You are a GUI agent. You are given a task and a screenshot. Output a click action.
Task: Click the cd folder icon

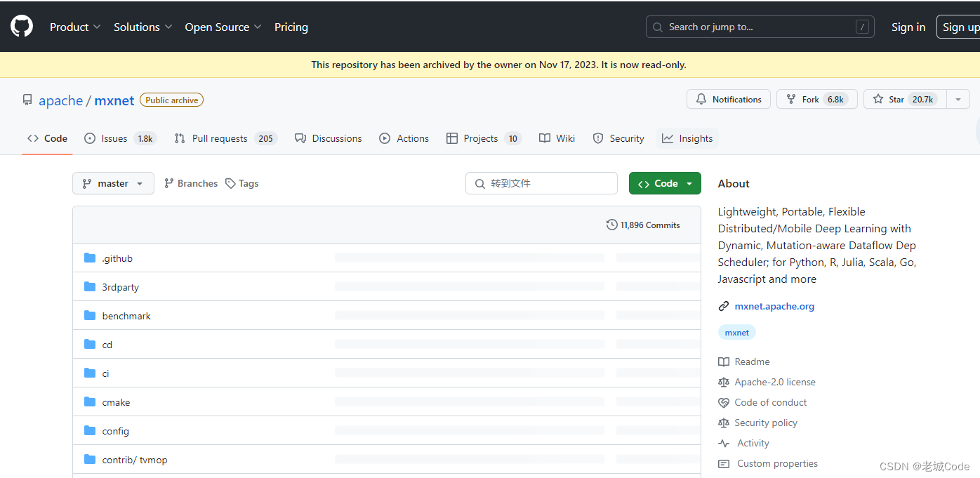[x=90, y=344]
